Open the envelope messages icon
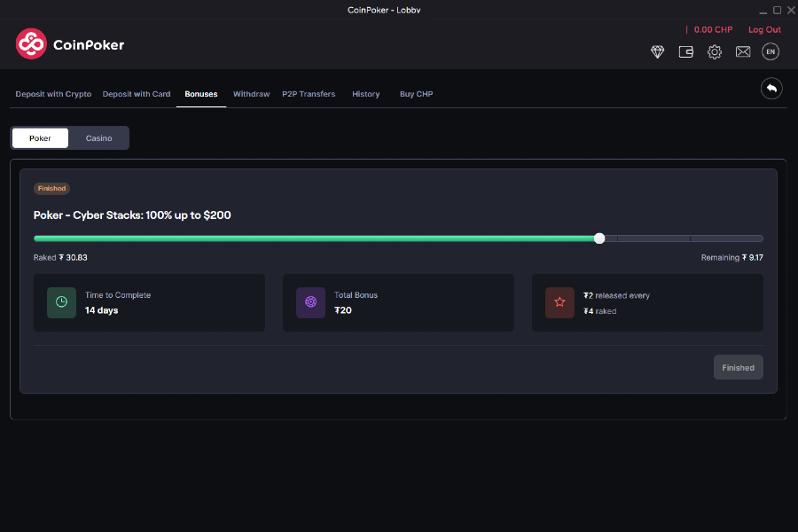798x532 pixels. click(743, 52)
